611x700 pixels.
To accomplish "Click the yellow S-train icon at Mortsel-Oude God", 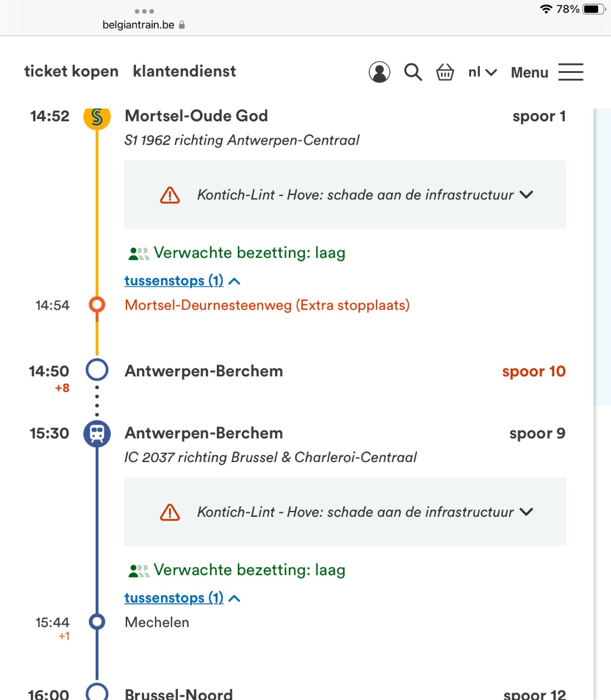I will 97,117.
